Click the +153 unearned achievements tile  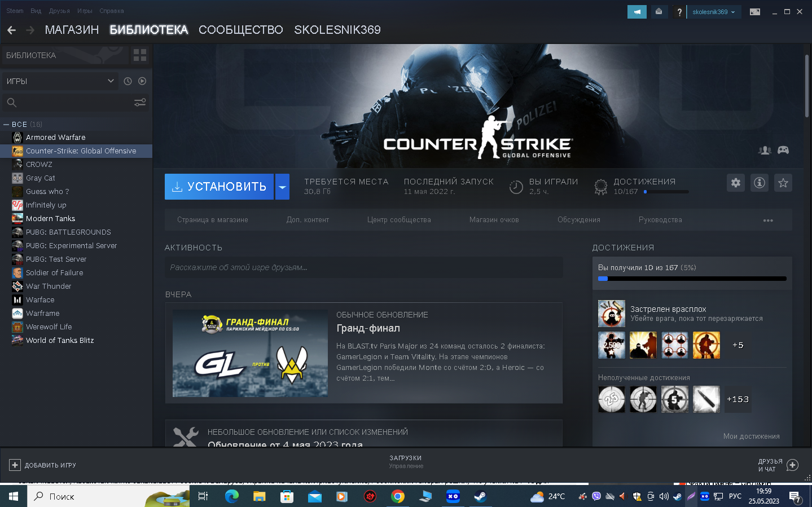[738, 399]
